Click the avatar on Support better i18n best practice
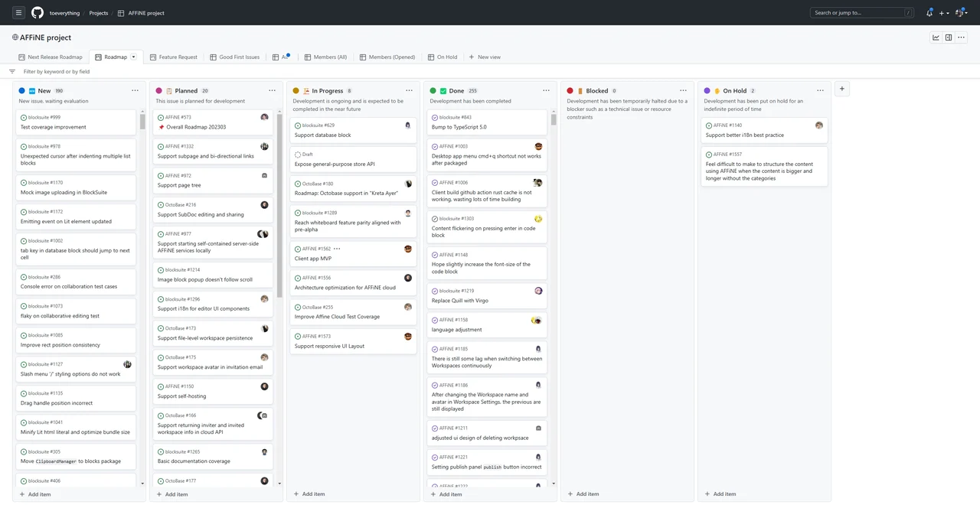Screen dimensions: 980x505 tap(819, 125)
